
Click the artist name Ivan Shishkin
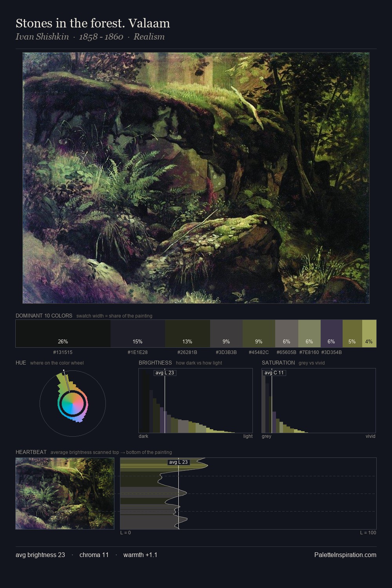(42, 37)
